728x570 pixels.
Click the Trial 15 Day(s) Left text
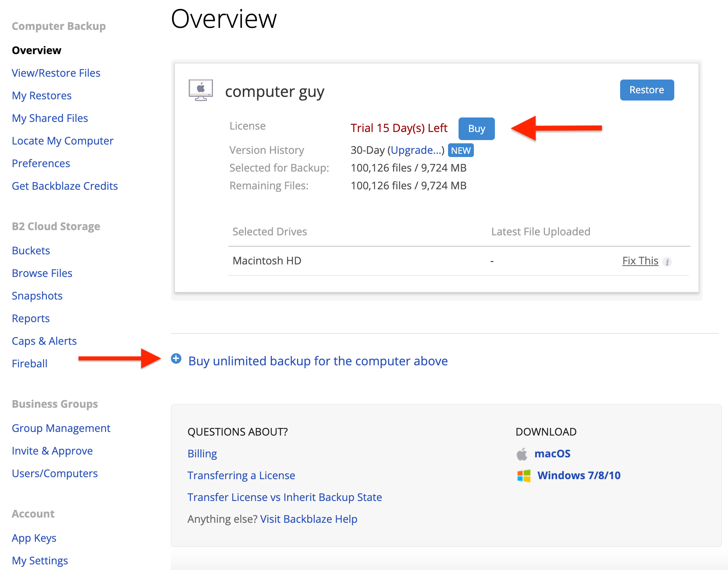399,128
